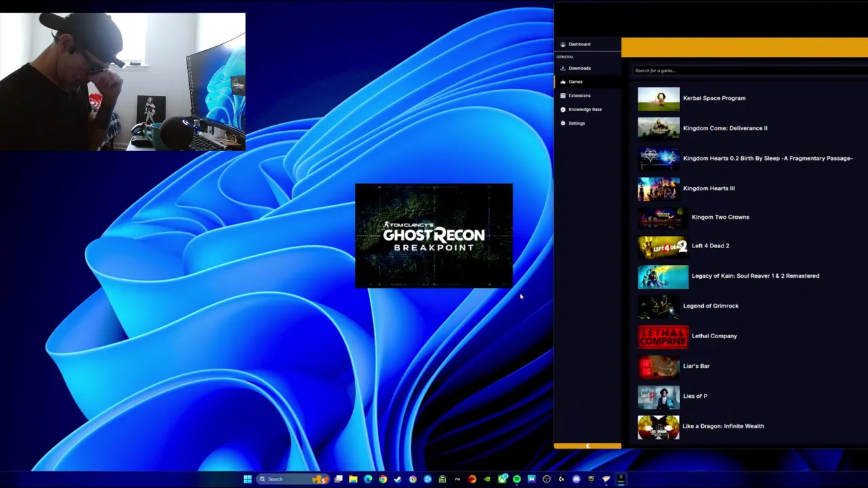868x488 pixels.
Task: Open Task View from the taskbar
Action: pyautogui.click(x=338, y=479)
